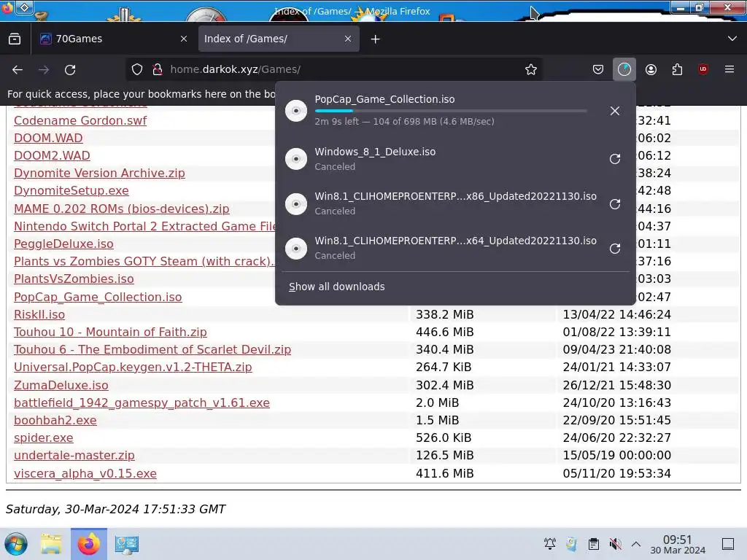Cancel the PopCap_Game_Collection.iso download
Image resolution: width=747 pixels, height=560 pixels.
(x=614, y=111)
